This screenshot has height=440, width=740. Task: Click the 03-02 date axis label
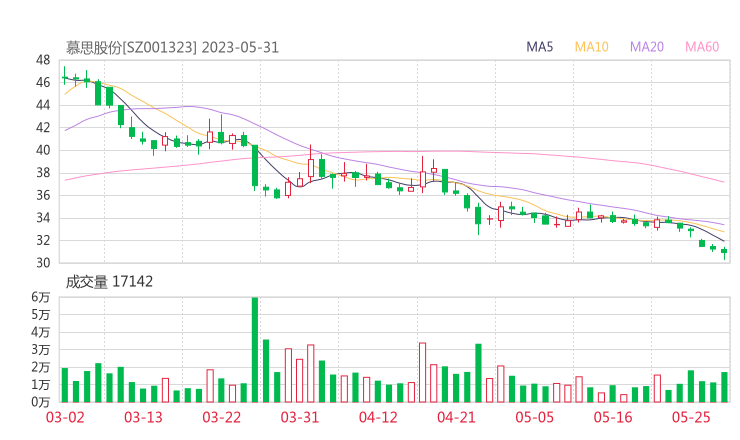pyautogui.click(x=65, y=417)
